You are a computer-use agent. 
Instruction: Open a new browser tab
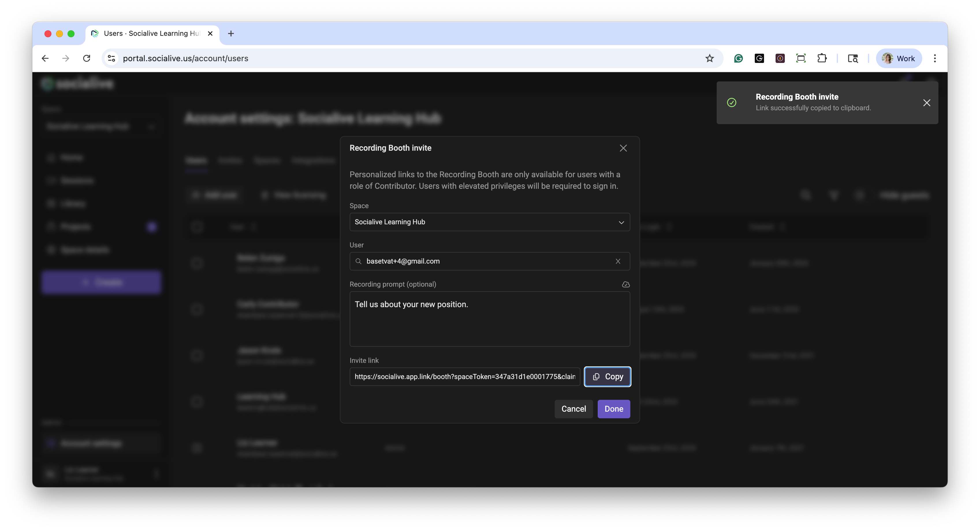[x=231, y=33]
